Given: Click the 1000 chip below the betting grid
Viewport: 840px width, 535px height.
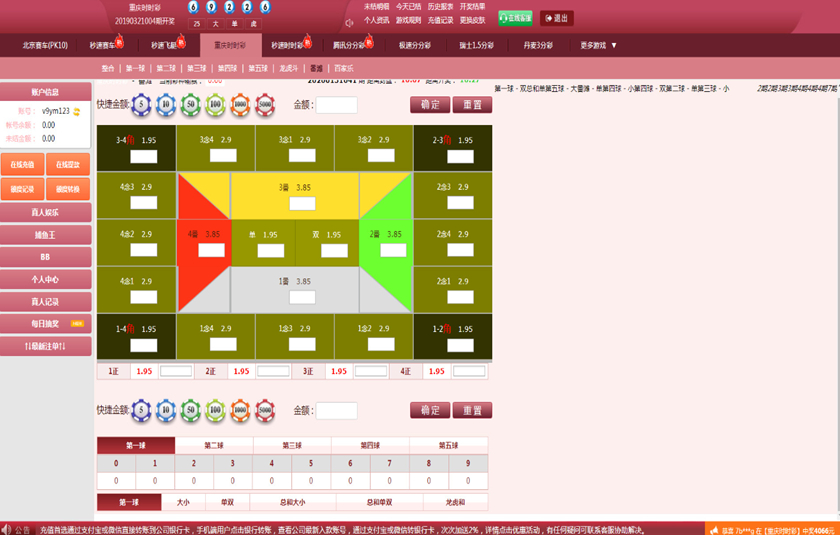Looking at the screenshot, I should (x=240, y=409).
